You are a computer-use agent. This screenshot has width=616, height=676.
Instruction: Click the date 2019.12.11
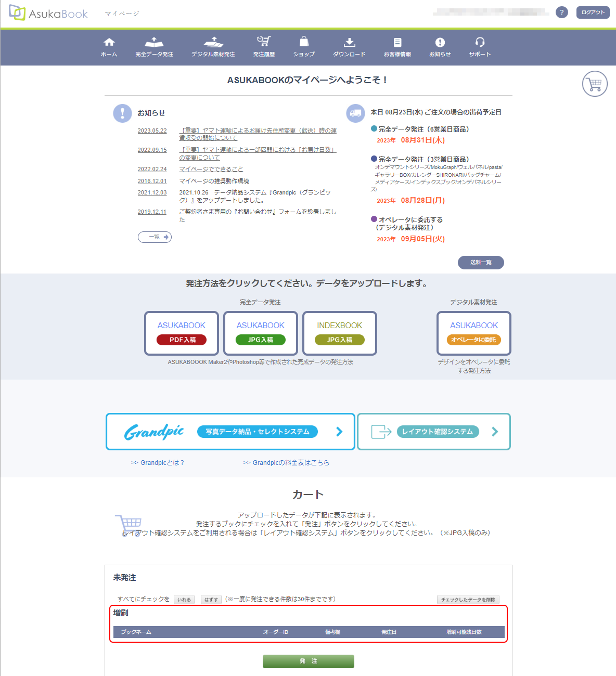[x=152, y=212]
